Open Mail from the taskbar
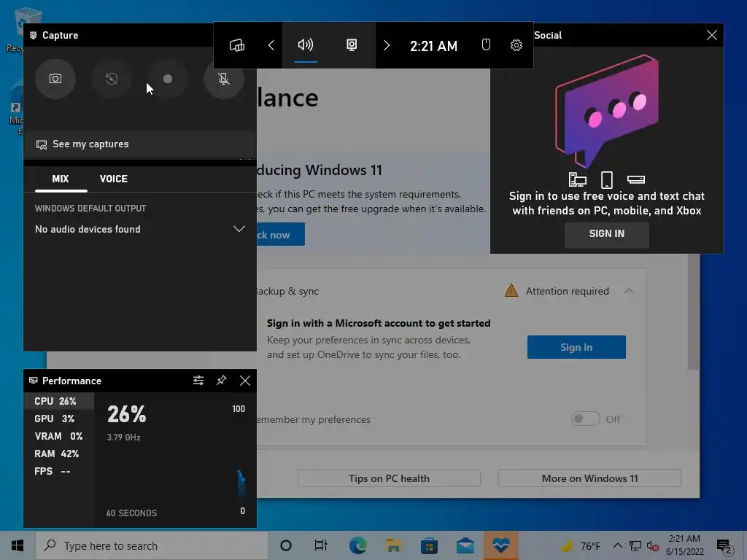The height and width of the screenshot is (560, 747). point(465,545)
